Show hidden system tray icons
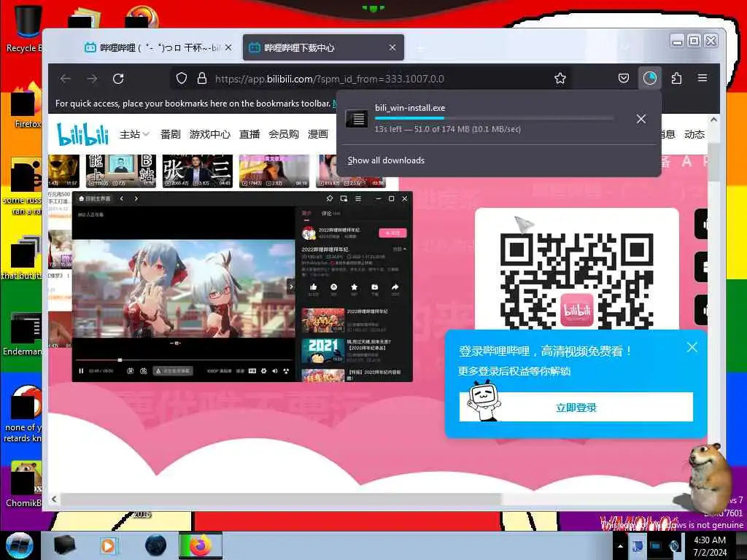 (620, 546)
